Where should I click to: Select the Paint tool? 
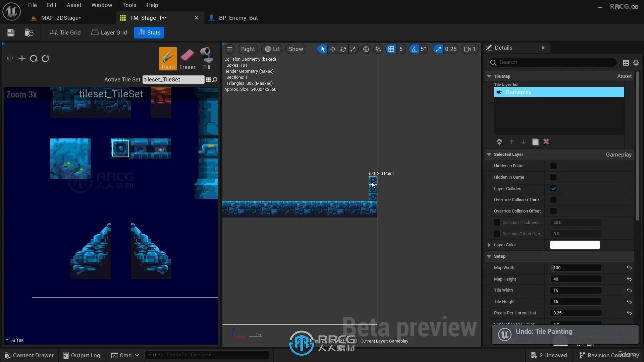tap(167, 58)
